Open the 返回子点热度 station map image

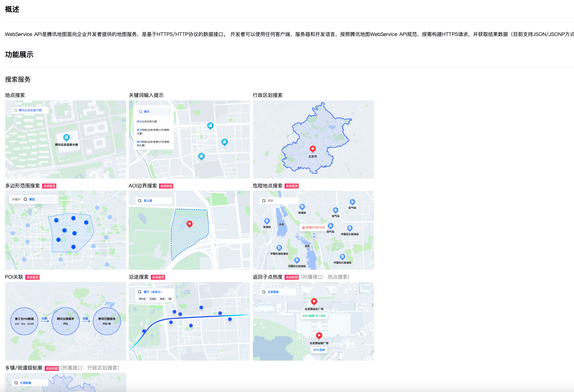tap(313, 321)
